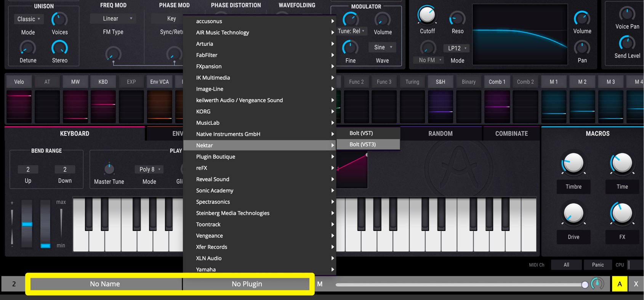Click the X button in plugin bar

[636, 284]
